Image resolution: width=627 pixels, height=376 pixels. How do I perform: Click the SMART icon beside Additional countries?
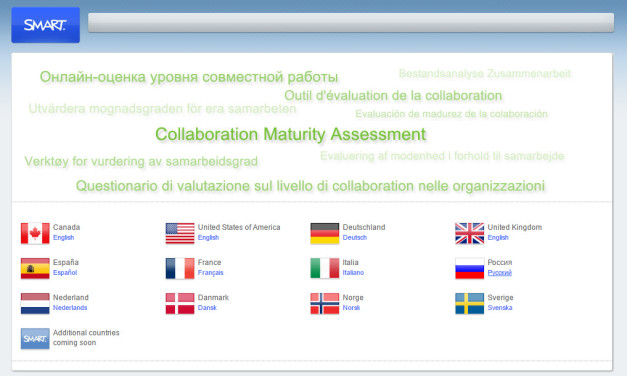click(35, 339)
